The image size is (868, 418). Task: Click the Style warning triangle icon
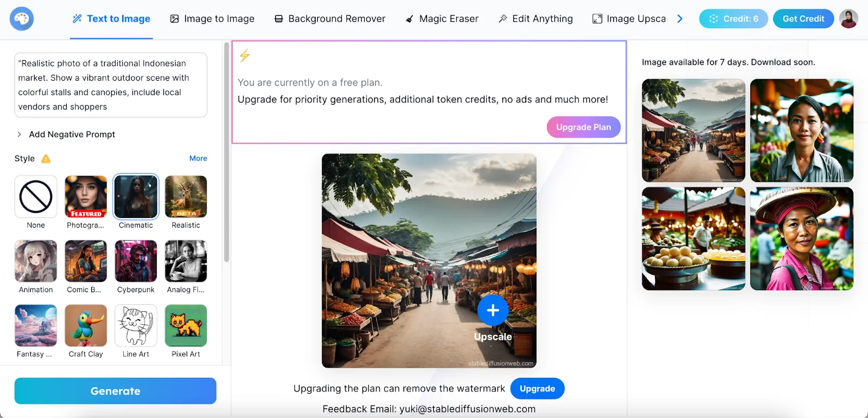click(46, 159)
